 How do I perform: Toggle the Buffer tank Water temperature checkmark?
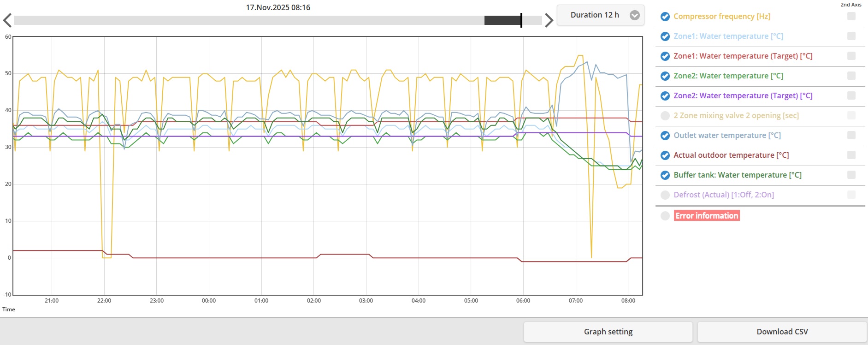point(665,175)
